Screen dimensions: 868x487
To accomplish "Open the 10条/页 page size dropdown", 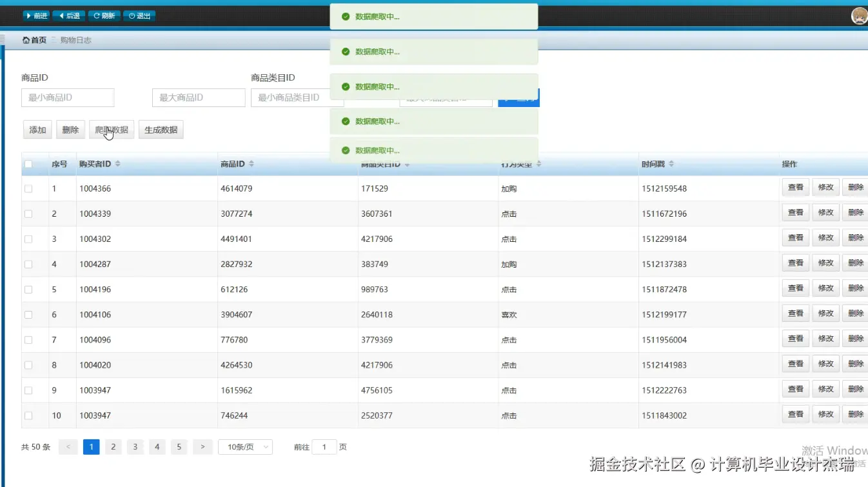I will tap(245, 446).
